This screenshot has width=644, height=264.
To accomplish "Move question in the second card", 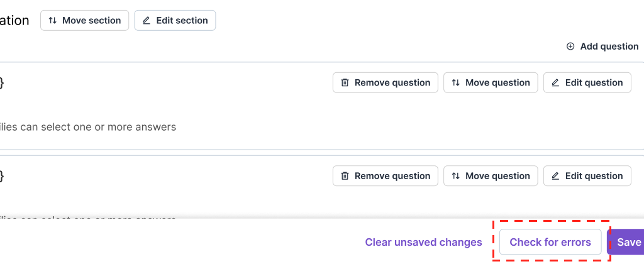I will coord(491,177).
